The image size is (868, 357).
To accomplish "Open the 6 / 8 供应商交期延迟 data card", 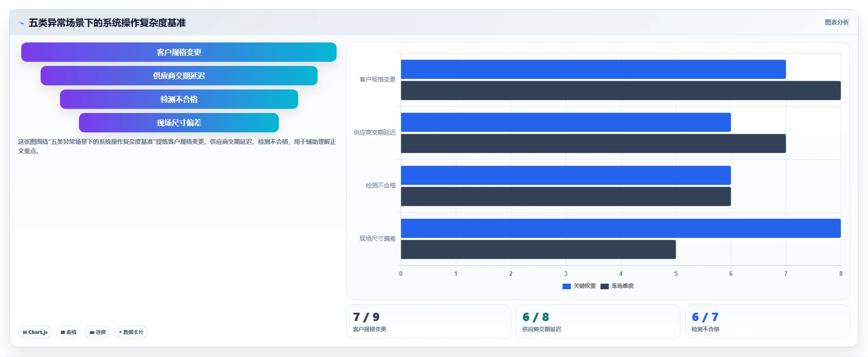I will click(598, 321).
